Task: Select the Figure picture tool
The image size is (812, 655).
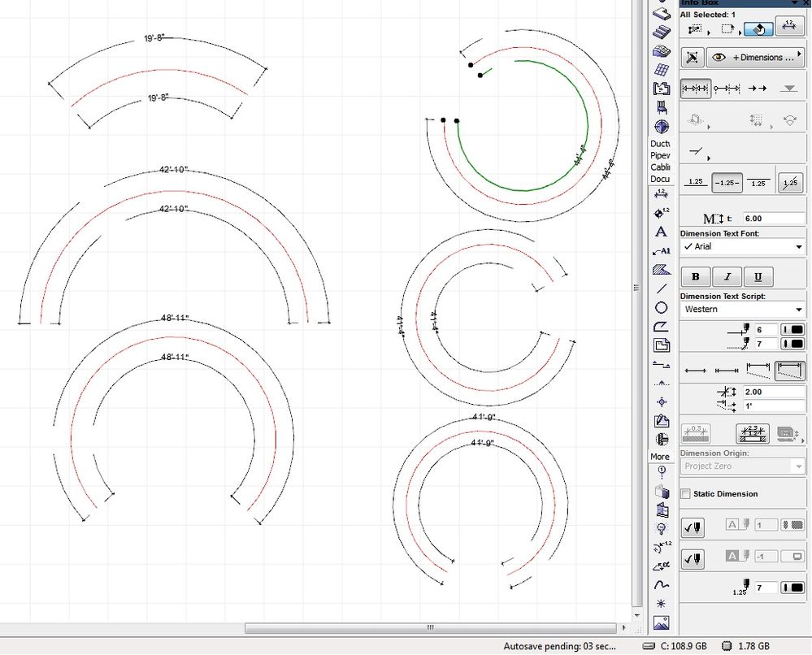Action: point(661,623)
